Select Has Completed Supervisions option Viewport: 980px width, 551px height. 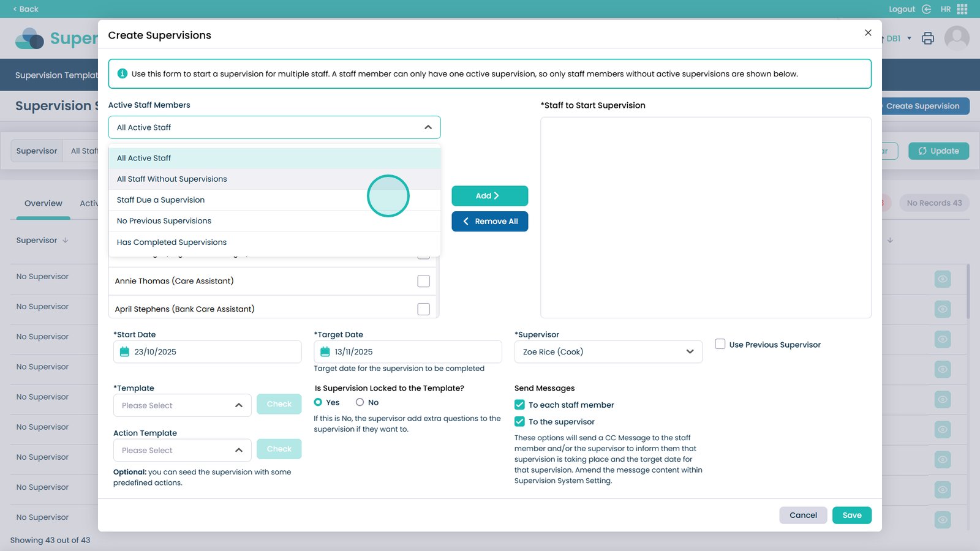pyautogui.click(x=172, y=242)
